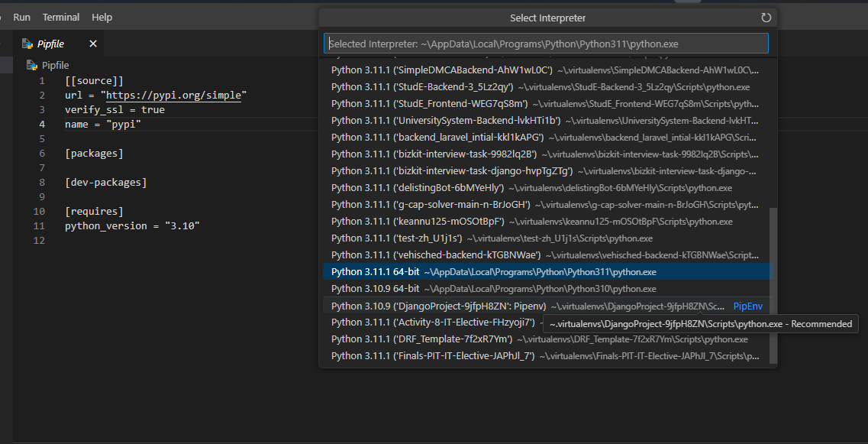Open the Run menu
Image resolution: width=868 pixels, height=444 pixels.
pyautogui.click(x=22, y=17)
